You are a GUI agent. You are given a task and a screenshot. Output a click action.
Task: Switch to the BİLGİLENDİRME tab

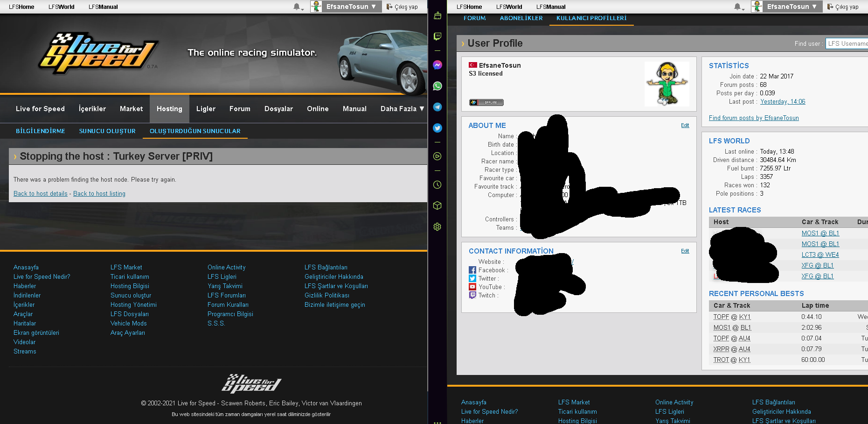[x=41, y=131]
